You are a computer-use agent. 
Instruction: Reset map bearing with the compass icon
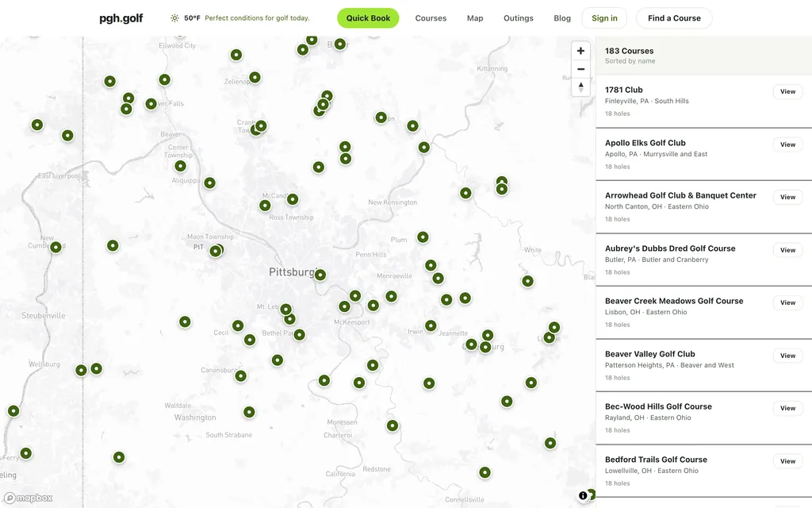pos(580,87)
